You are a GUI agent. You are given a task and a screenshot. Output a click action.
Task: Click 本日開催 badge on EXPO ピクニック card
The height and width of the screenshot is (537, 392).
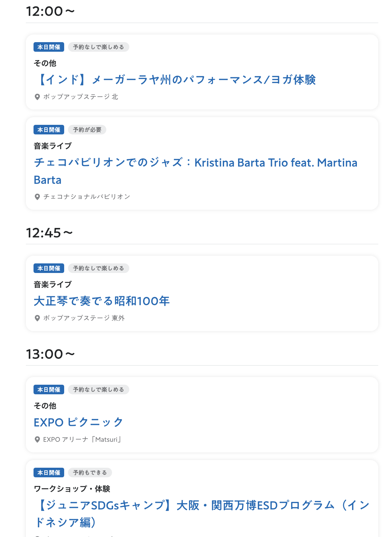coord(49,390)
